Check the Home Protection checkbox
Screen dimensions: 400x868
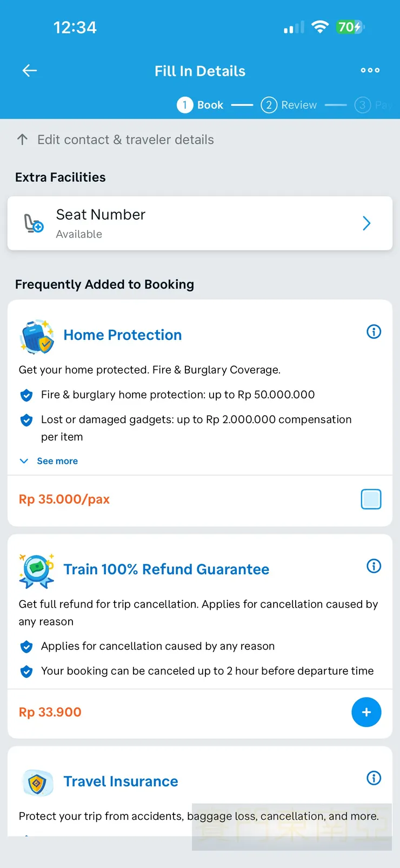(371, 499)
